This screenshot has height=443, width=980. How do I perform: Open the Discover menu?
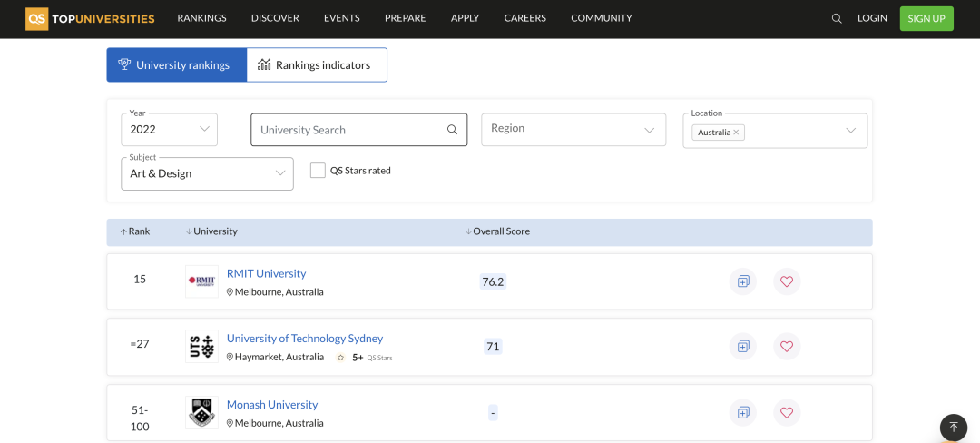point(275,18)
